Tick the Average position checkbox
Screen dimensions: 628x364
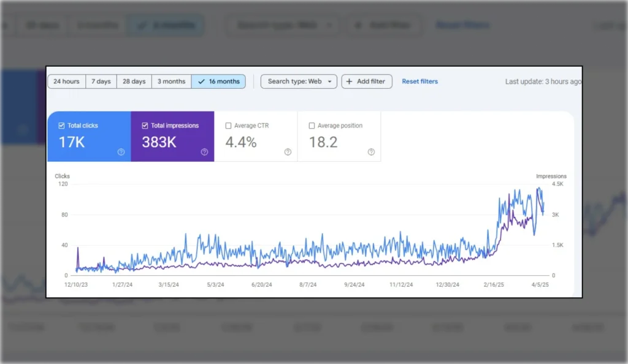click(x=312, y=126)
